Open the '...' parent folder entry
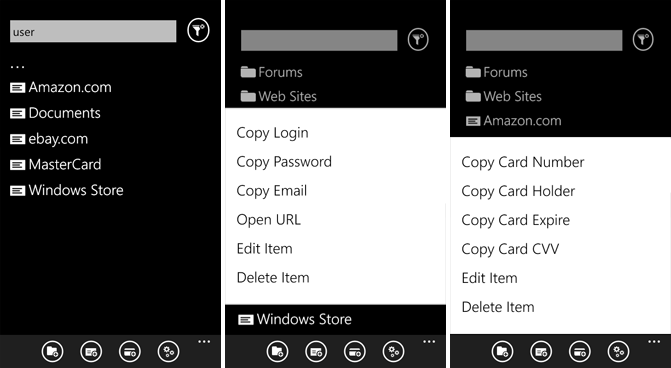Viewport: 671px width, 368px height. [x=18, y=66]
